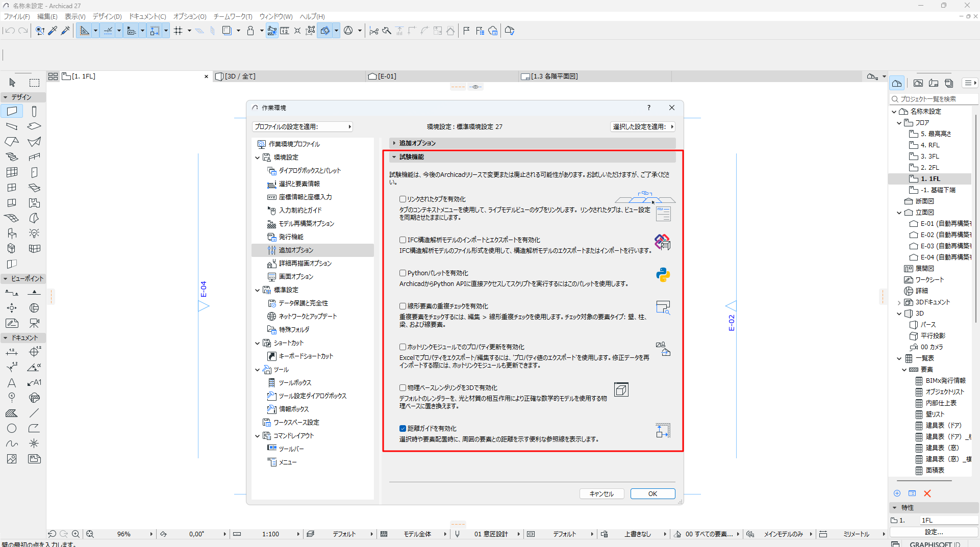Select the Camera tool

[x=34, y=323]
